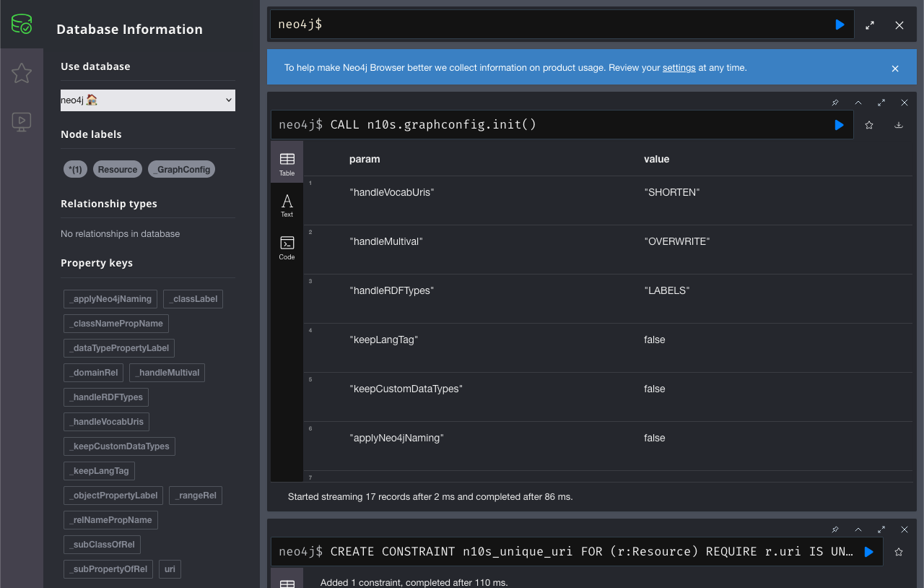The image size is (924, 588).
Task: Switch to the Text result view
Action: click(287, 205)
